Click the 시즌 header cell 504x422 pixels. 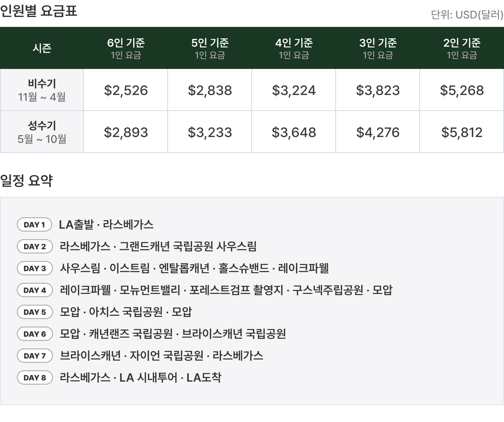[x=42, y=48]
